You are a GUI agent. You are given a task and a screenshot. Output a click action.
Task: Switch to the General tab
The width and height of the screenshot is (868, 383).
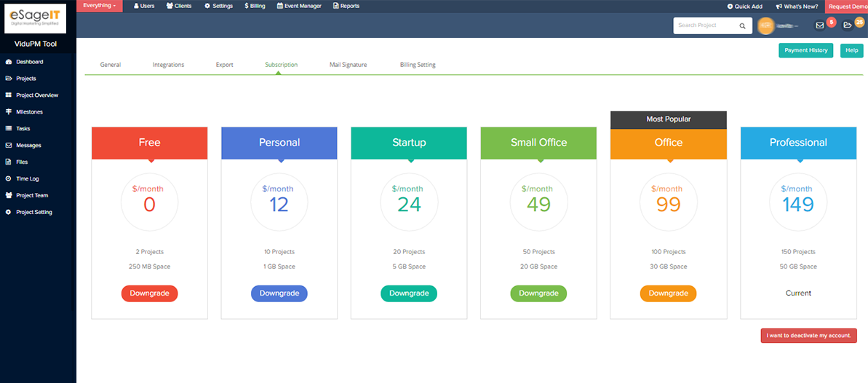tap(110, 65)
